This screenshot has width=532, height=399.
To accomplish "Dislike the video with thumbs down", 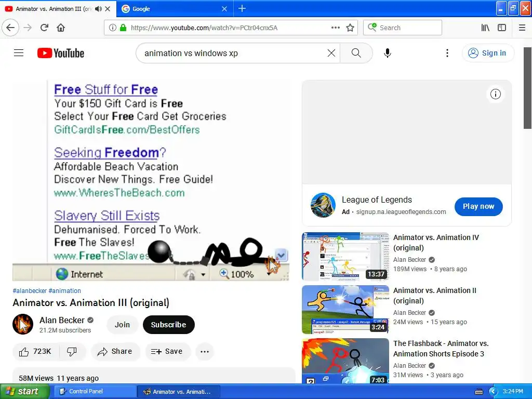I will 72,352.
